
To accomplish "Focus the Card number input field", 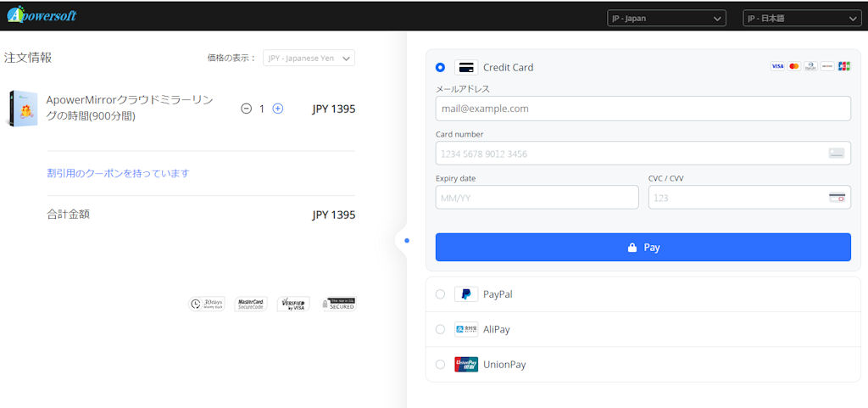I will [643, 154].
